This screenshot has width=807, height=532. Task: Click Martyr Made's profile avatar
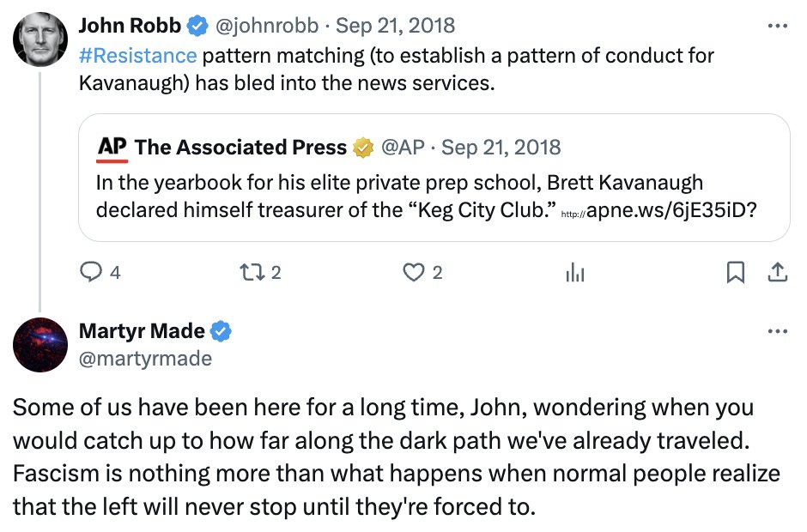click(x=40, y=344)
